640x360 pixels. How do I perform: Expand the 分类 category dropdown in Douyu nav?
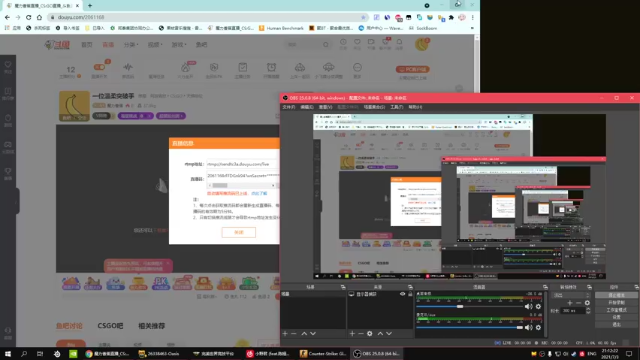pos(131,44)
